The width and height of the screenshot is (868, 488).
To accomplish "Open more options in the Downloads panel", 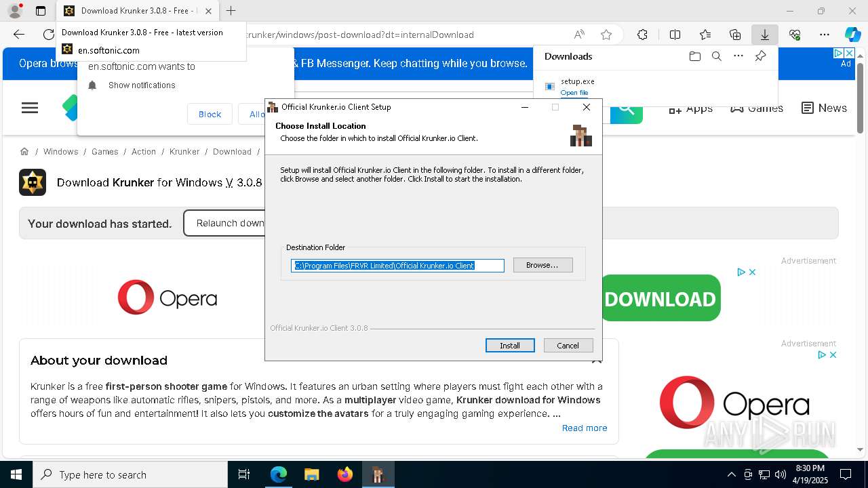I will [x=738, y=56].
